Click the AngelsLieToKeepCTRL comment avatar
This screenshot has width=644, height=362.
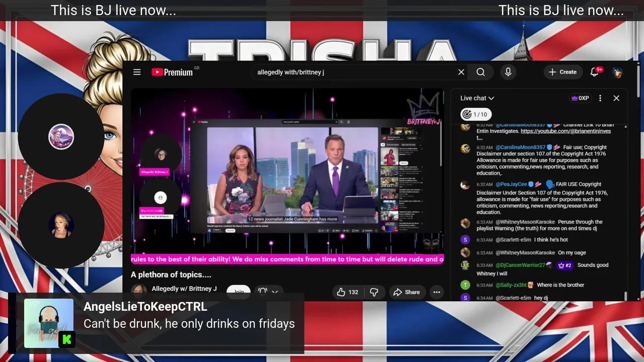click(x=49, y=323)
